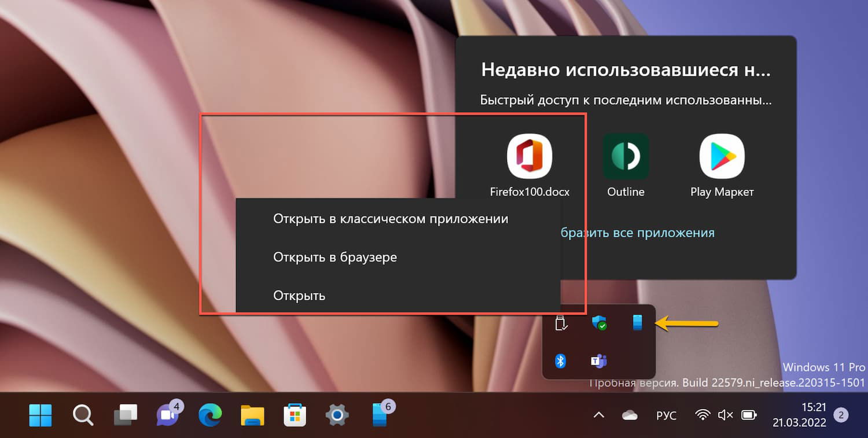Open Microsoft Store from the taskbar
This screenshot has width=868, height=438.
pyautogui.click(x=294, y=415)
